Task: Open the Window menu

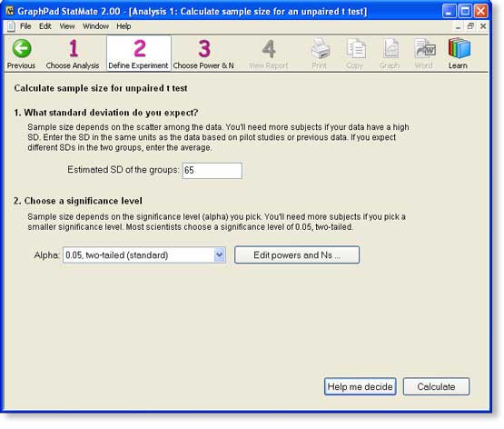Action: point(95,26)
